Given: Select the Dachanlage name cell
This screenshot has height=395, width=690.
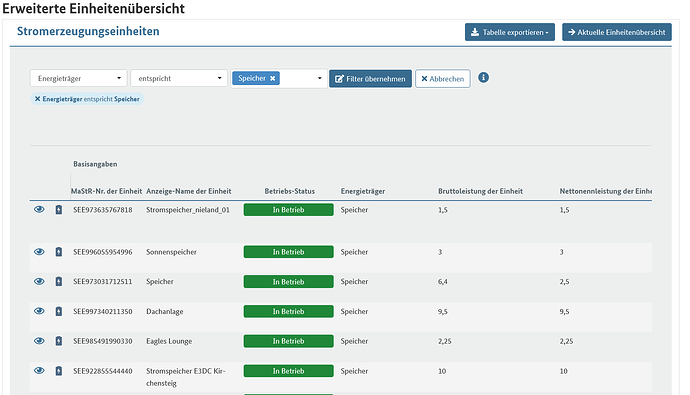Looking at the screenshot, I should click(x=165, y=311).
